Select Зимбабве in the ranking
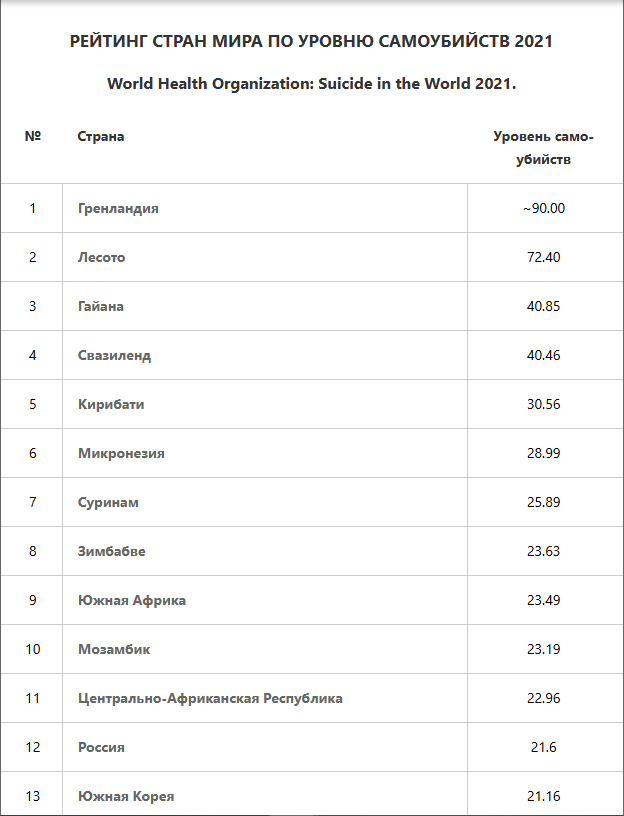The image size is (624, 816). point(112,551)
